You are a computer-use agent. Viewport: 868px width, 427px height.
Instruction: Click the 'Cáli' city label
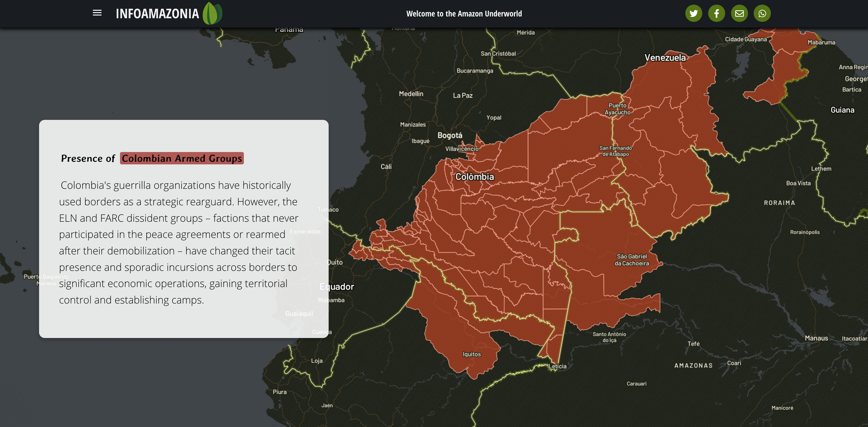pos(386,167)
